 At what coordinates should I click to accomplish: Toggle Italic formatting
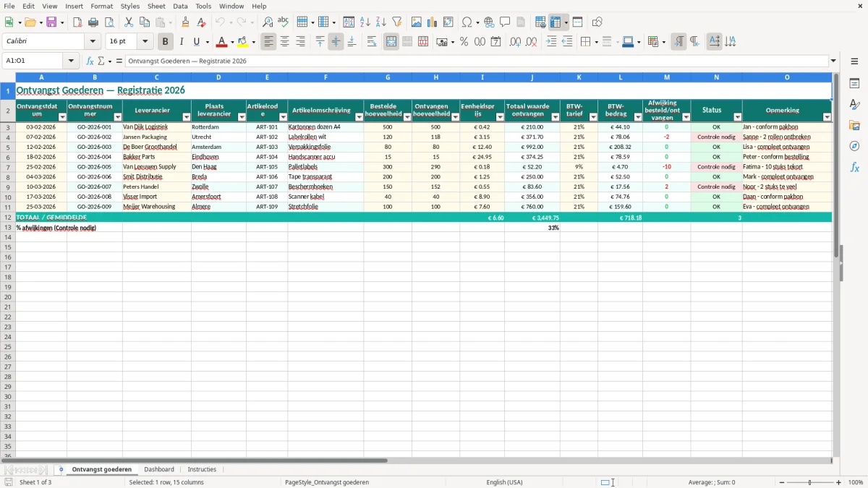pyautogui.click(x=182, y=42)
